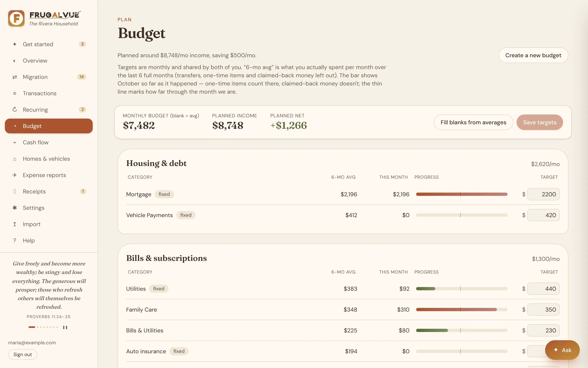
Task: Click the Planned Net value +$1,266
Action: pyautogui.click(x=288, y=125)
